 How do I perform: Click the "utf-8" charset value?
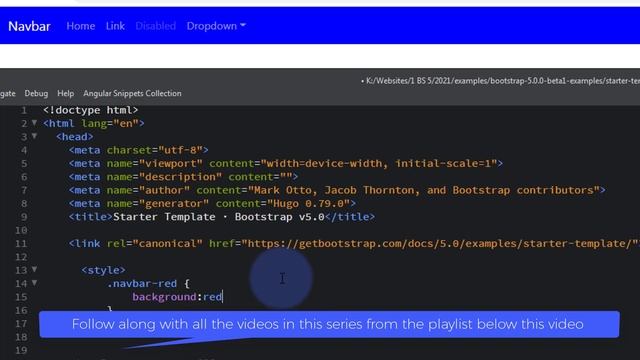(180, 150)
